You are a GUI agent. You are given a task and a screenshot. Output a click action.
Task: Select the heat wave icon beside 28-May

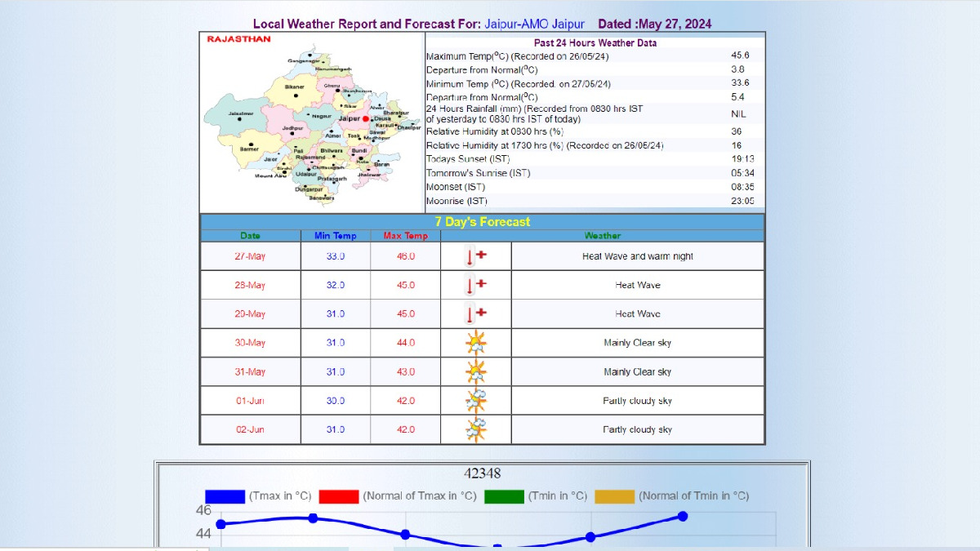476,284
